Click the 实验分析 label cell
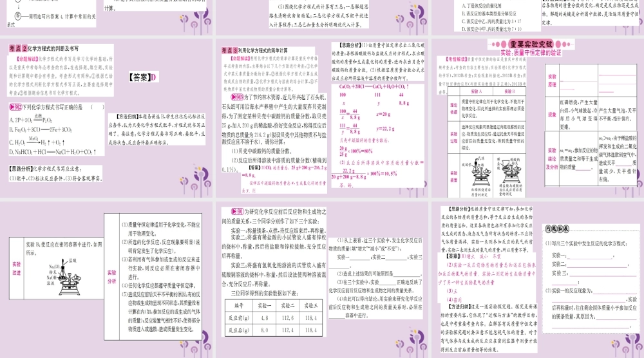 (111, 277)
